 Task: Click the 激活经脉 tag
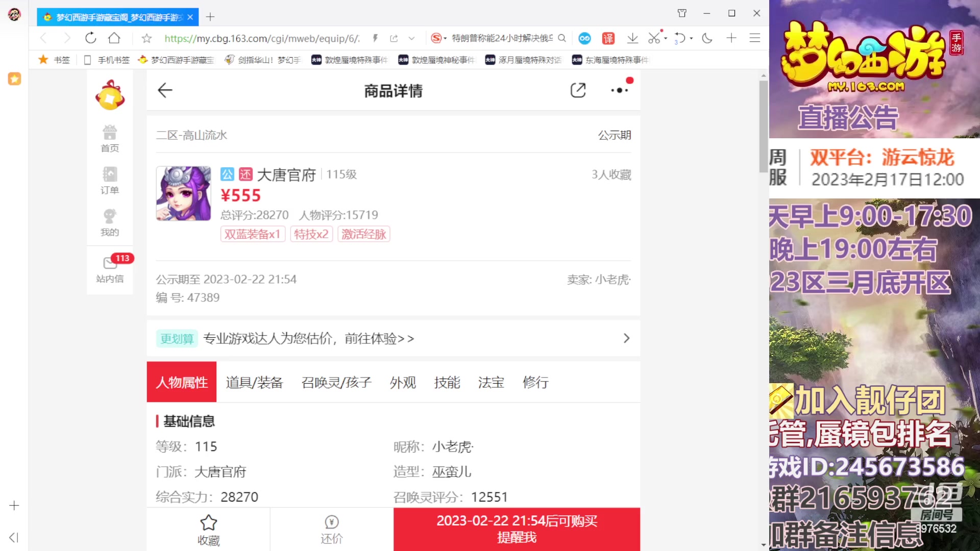[364, 234]
